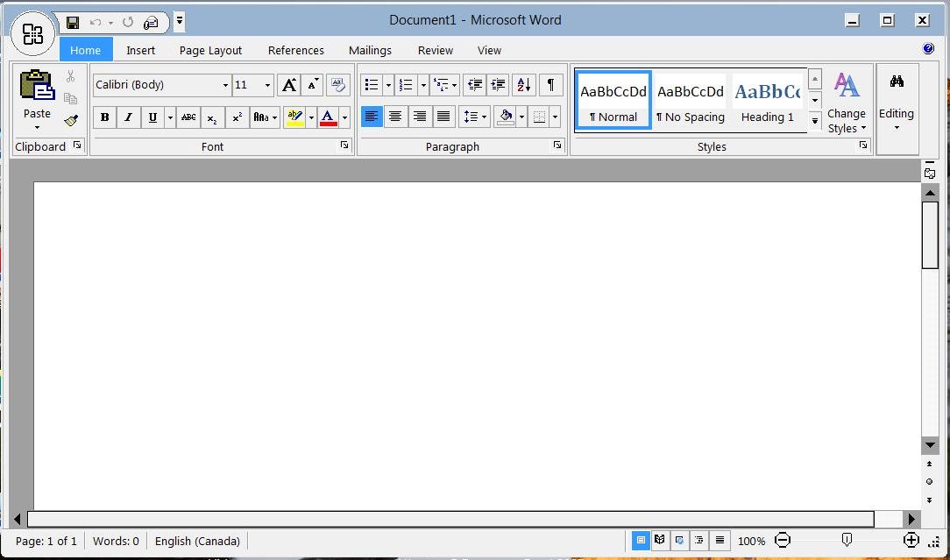Select the Format Painter brush

(x=71, y=121)
